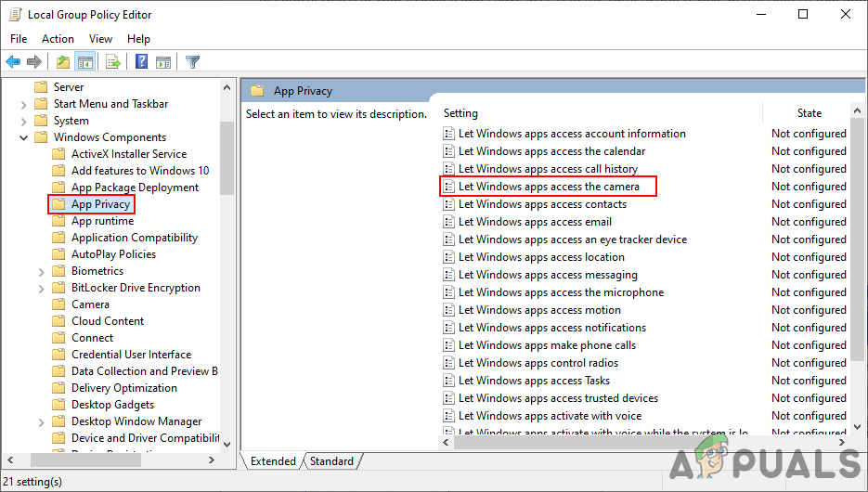This screenshot has width=868, height=492.
Task: Toggle the console tree show/hide icon
Action: click(x=85, y=62)
